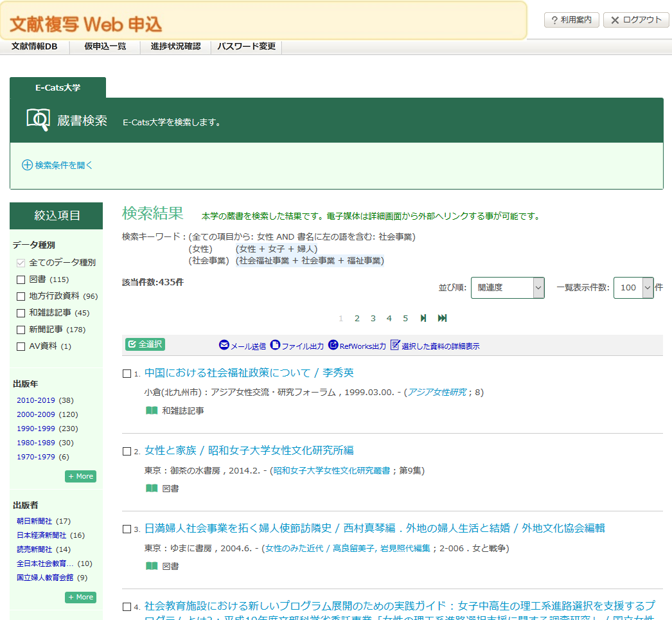672x620 pixels.
Task: Expand 検索条件を開く search conditions
Action: [x=64, y=165]
